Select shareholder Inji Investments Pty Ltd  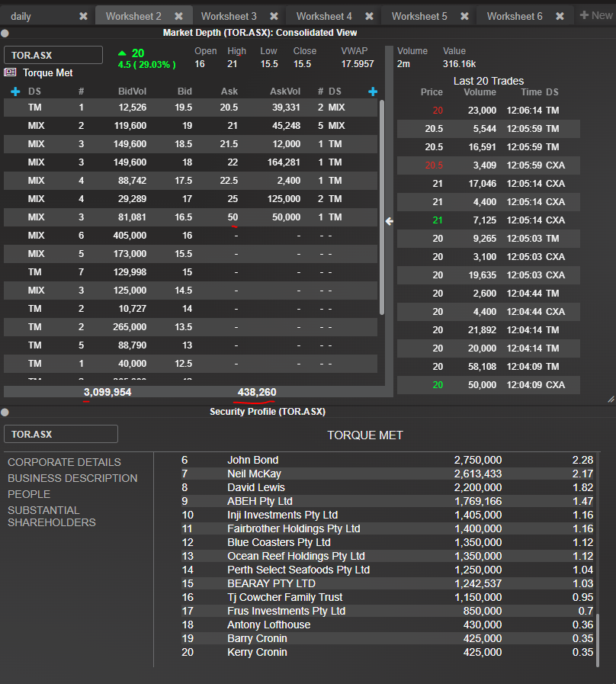coord(387,515)
